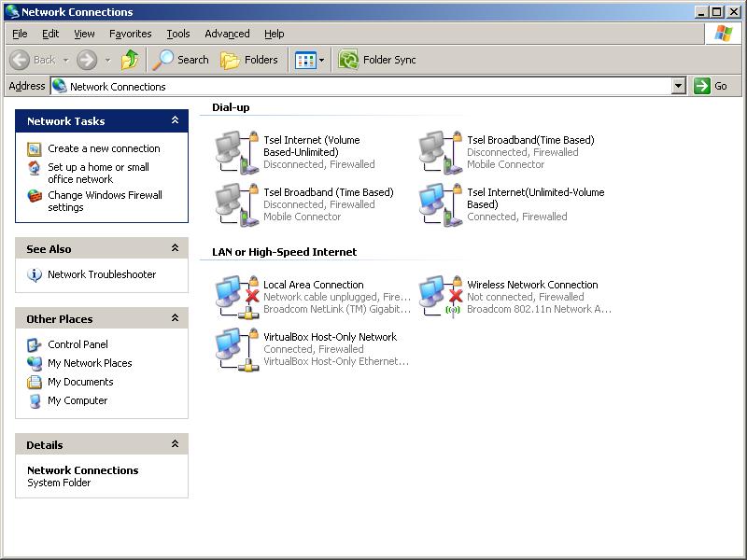Select the Wireless Network Connection icon
The width and height of the screenshot is (747, 560).
pyautogui.click(x=440, y=297)
